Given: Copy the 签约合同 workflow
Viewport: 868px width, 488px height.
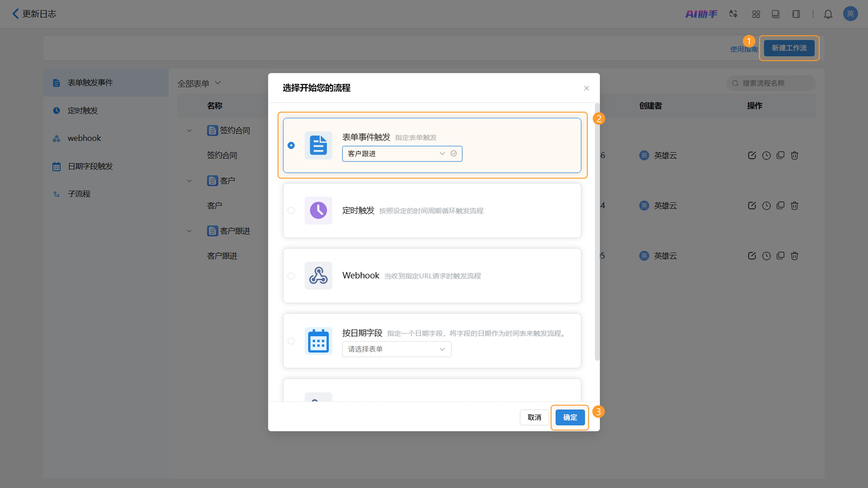Looking at the screenshot, I should (x=780, y=155).
